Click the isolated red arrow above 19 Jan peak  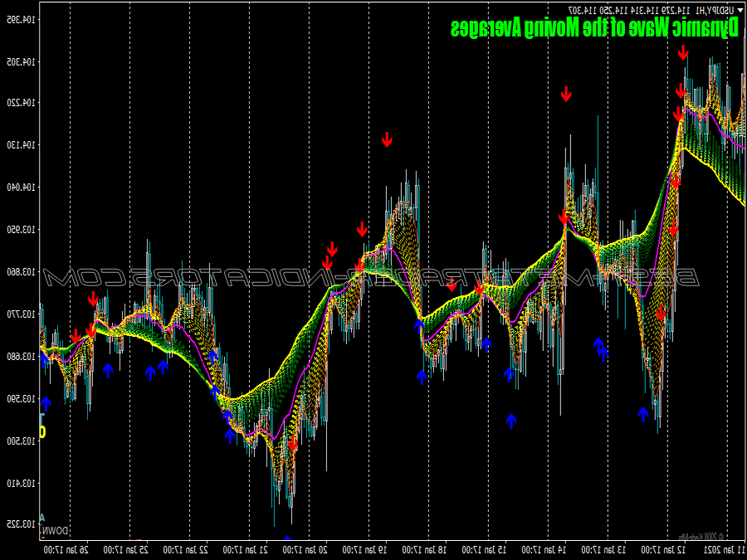pos(387,140)
